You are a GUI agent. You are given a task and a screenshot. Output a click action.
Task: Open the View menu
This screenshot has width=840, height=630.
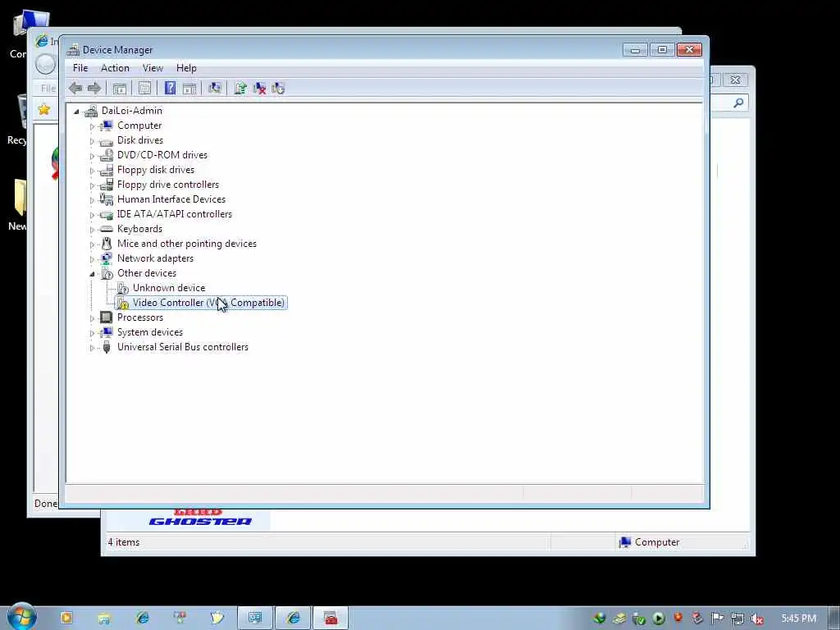coord(153,68)
